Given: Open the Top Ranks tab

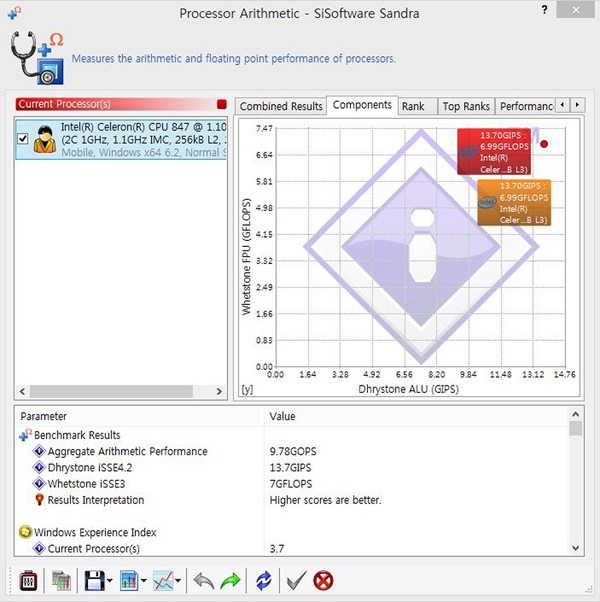Looking at the screenshot, I should (x=466, y=106).
